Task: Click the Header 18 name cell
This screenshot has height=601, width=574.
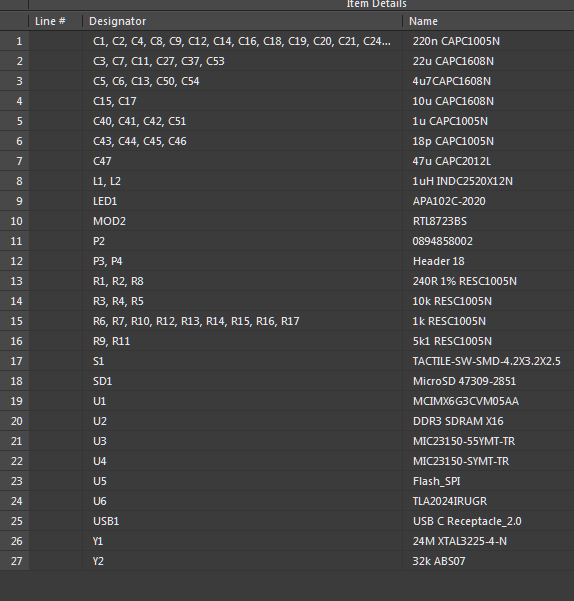Action: tap(489, 261)
